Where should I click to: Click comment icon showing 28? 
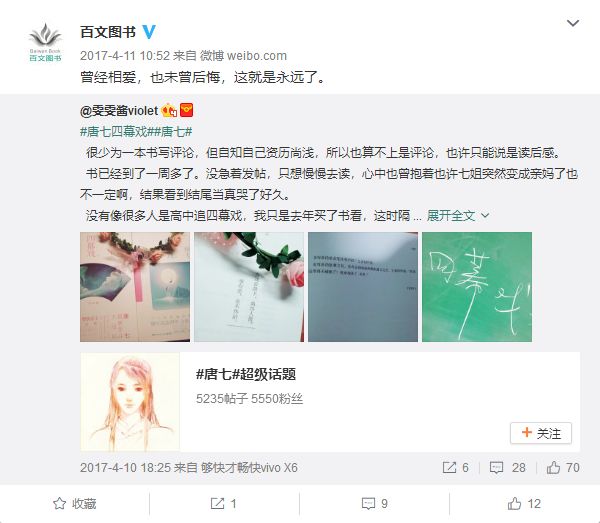click(496, 468)
